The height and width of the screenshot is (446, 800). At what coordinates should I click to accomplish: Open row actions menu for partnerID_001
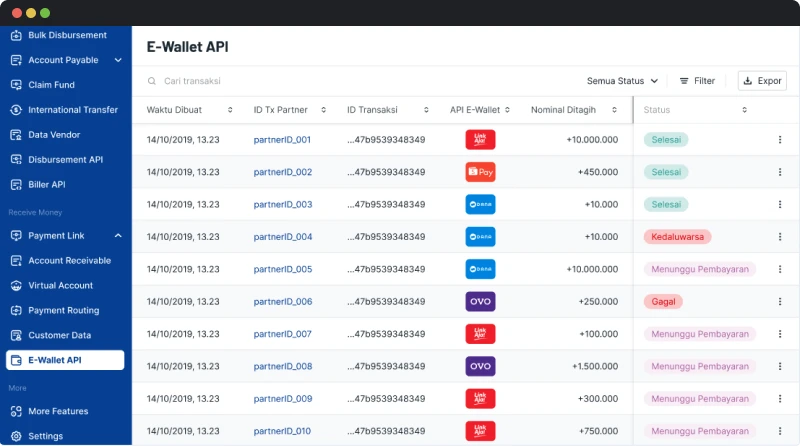point(780,140)
